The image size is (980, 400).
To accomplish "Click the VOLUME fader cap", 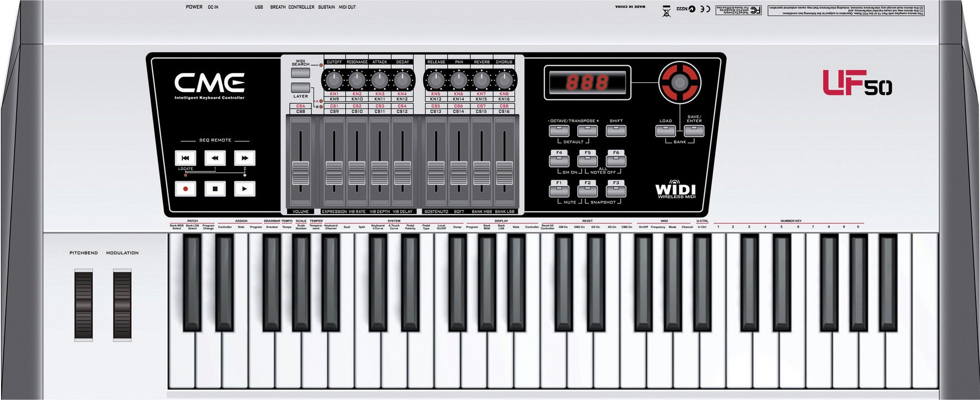I will pos(301,173).
